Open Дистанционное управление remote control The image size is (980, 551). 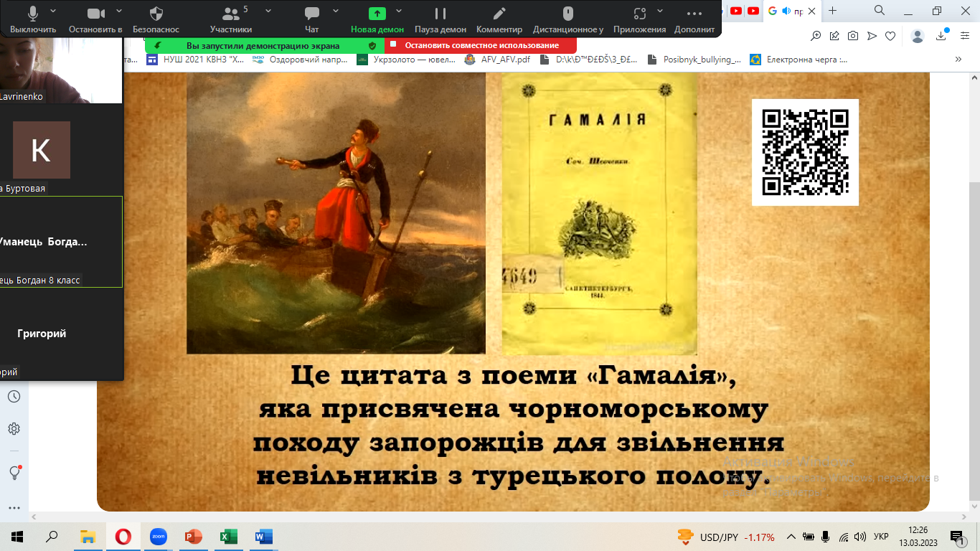568,19
